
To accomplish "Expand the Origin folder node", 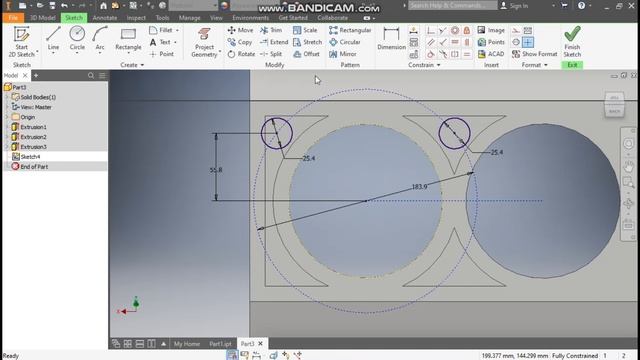I will coord(7,117).
